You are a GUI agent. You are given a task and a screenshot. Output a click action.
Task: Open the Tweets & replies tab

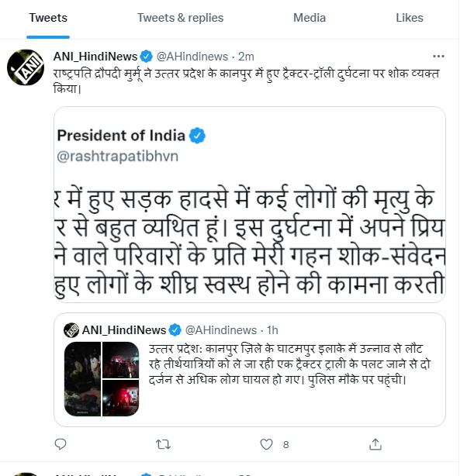pyautogui.click(x=180, y=18)
